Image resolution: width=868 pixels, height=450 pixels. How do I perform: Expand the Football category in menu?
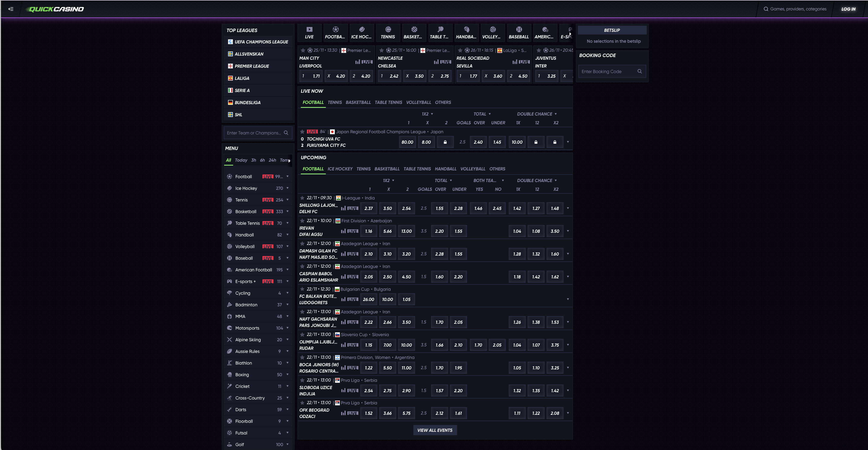click(x=287, y=177)
